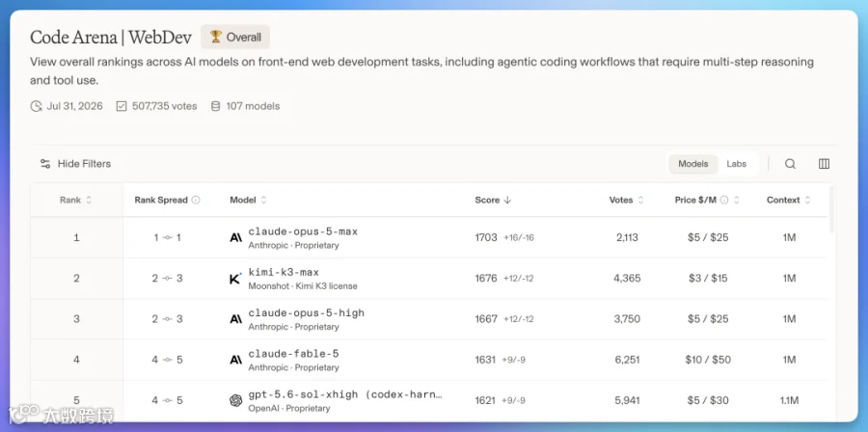Open the column layout icon
Image resolution: width=868 pixels, height=432 pixels.
824,164
